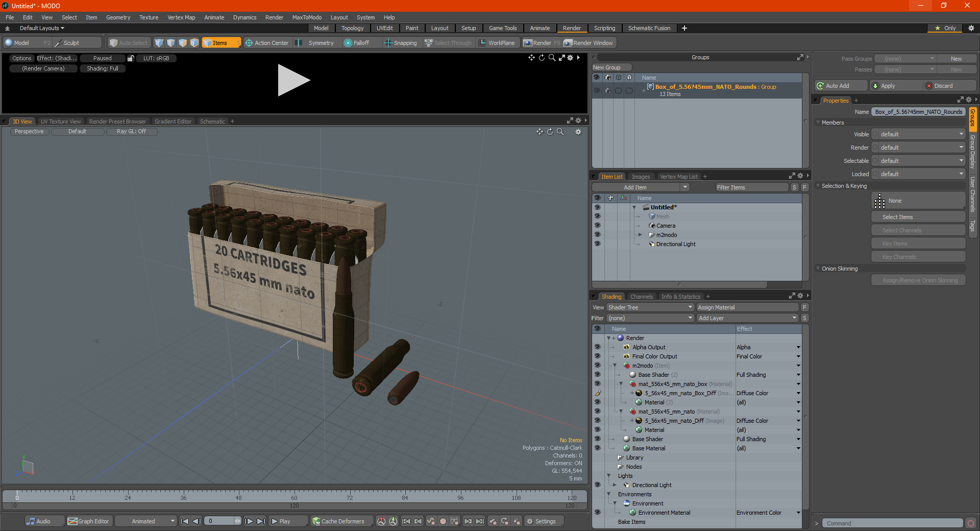Open the Texture menu
980x531 pixels.
click(x=149, y=17)
